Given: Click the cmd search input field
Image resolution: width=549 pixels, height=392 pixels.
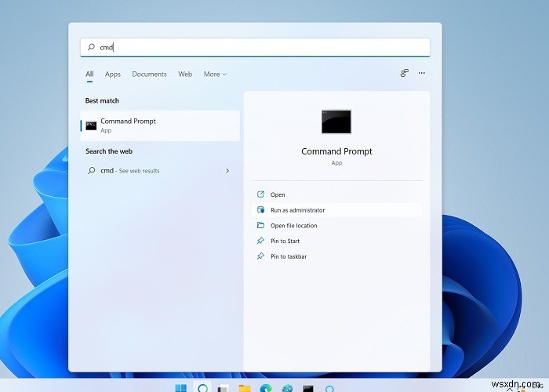Looking at the screenshot, I should (255, 47).
